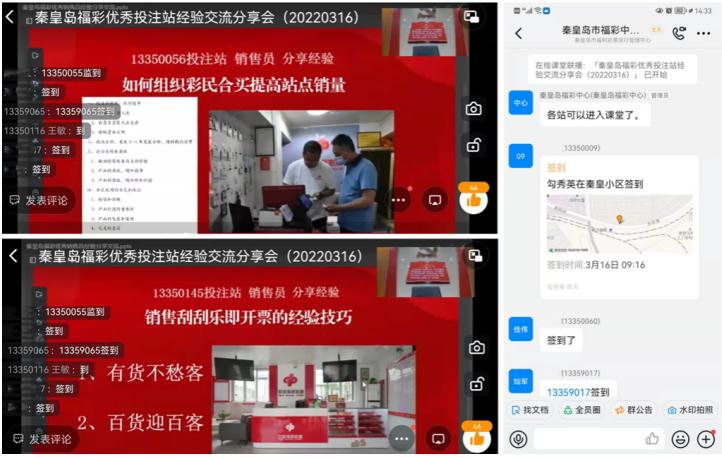Go back from the bottom livestream

[x=14, y=256]
